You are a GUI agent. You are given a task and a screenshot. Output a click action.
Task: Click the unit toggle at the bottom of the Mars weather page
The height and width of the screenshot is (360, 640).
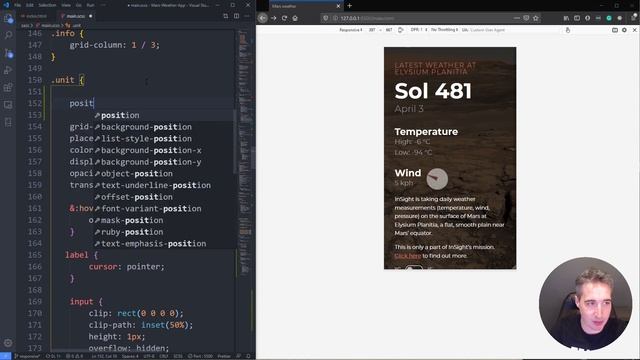pos(413,268)
